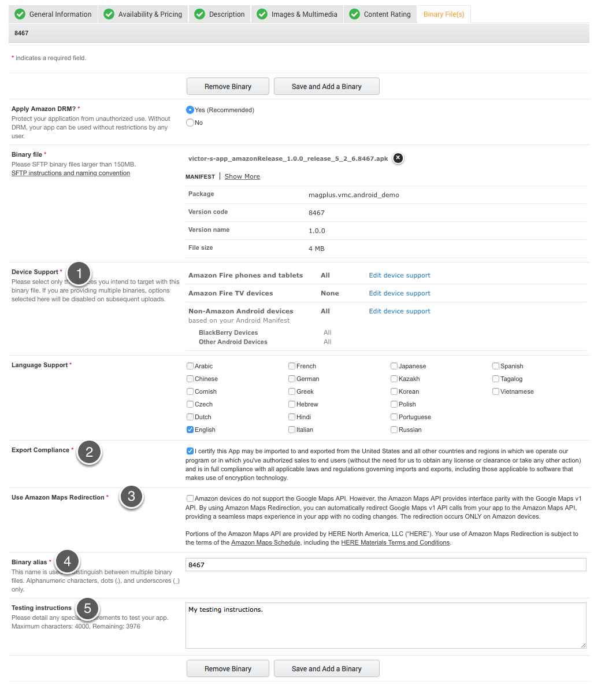Check the Greek language checkbox
Image resolution: width=616 pixels, height=684 pixels.
tap(292, 391)
